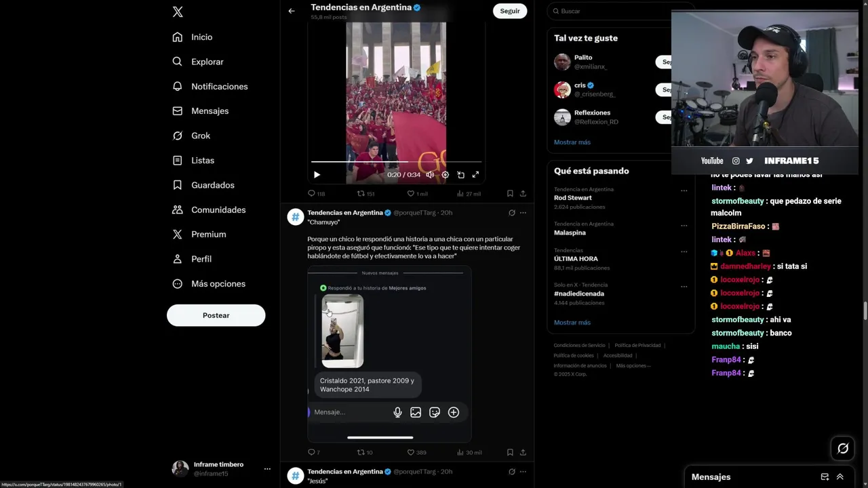This screenshot has height=488, width=868.
Task: Open Condiciones de Servicio link
Action: (579, 346)
